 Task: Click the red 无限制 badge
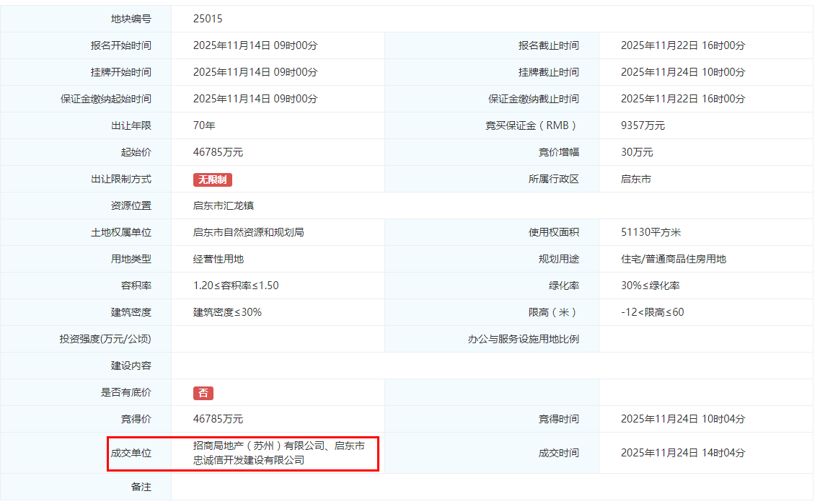[212, 180]
